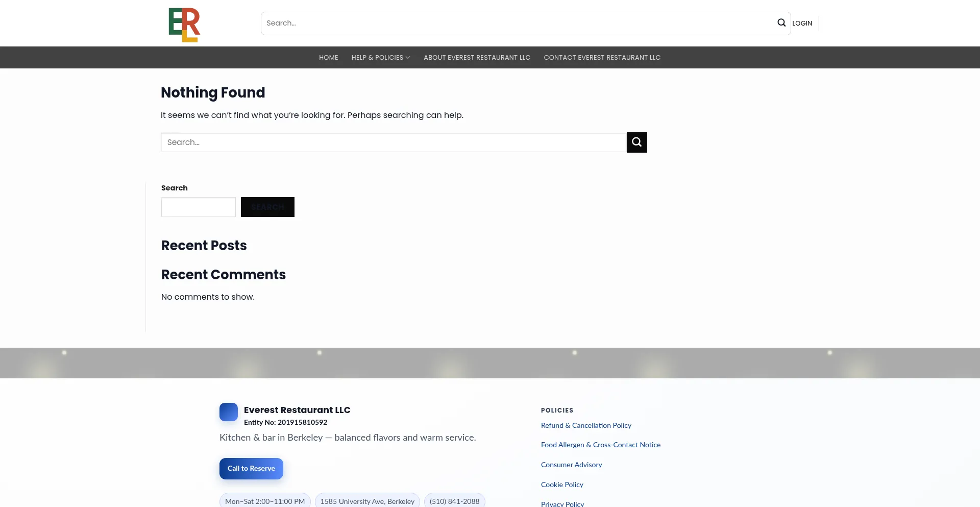Click the 1585 University Ave address pill
The image size is (980, 507).
click(367, 501)
